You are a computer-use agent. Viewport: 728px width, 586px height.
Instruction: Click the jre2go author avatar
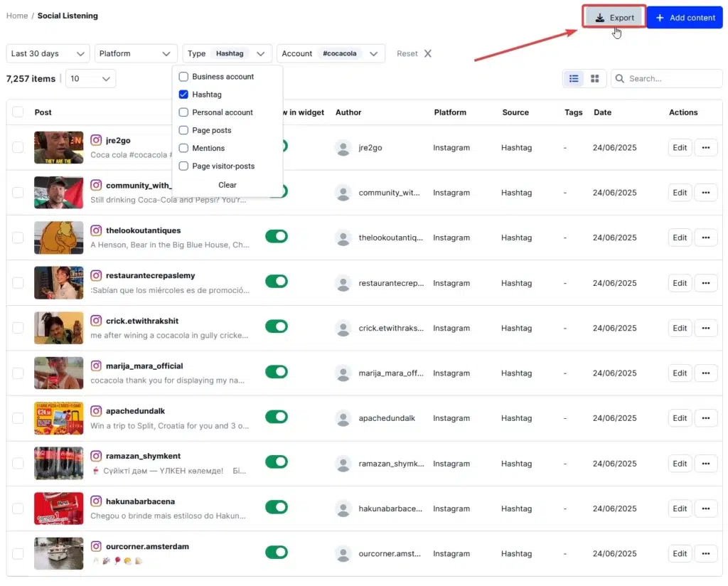click(x=343, y=148)
